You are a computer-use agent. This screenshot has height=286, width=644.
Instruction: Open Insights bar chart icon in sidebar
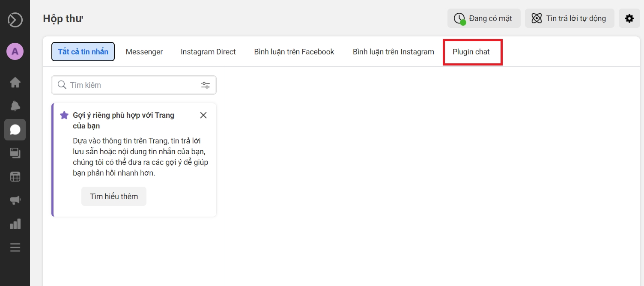click(x=15, y=223)
